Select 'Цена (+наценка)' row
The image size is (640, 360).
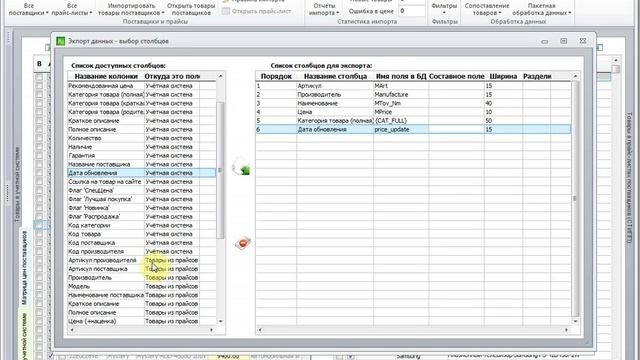142,321
